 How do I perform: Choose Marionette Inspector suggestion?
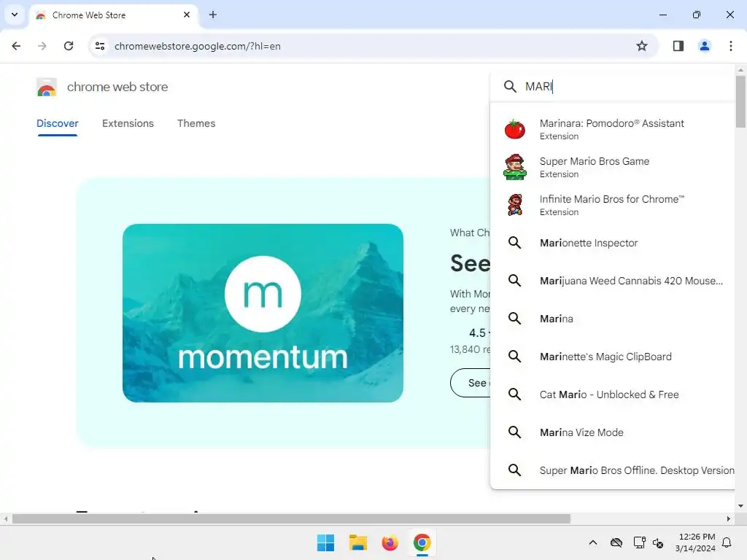(x=613, y=243)
